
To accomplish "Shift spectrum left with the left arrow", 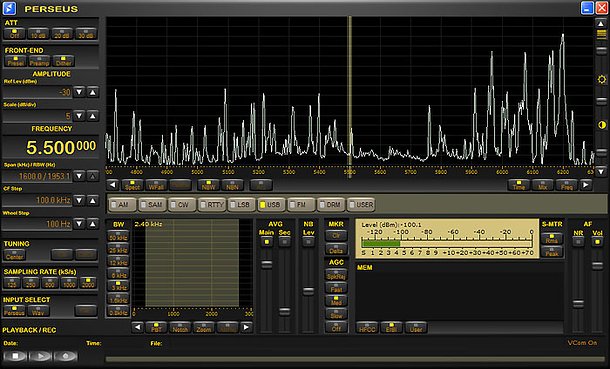I will [113, 185].
